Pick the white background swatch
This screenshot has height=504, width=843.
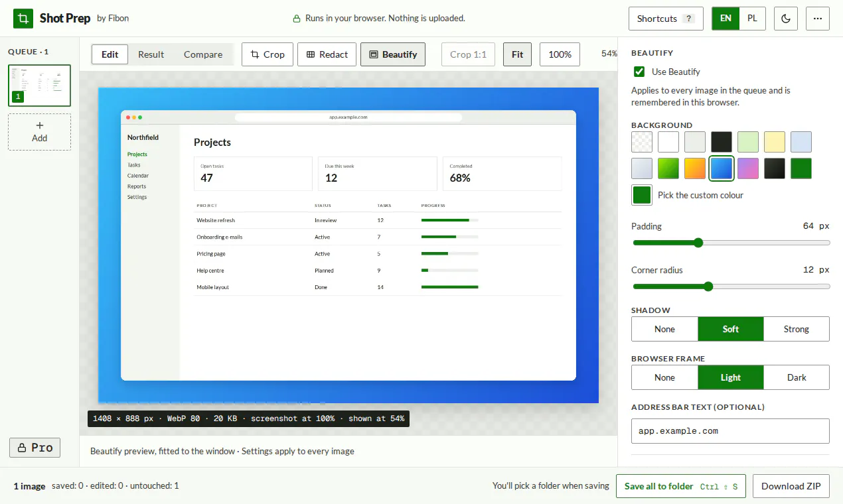pyautogui.click(x=668, y=142)
